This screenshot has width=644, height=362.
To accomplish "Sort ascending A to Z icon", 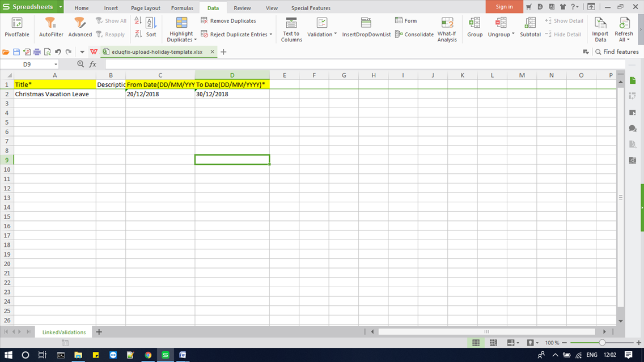I will (138, 20).
